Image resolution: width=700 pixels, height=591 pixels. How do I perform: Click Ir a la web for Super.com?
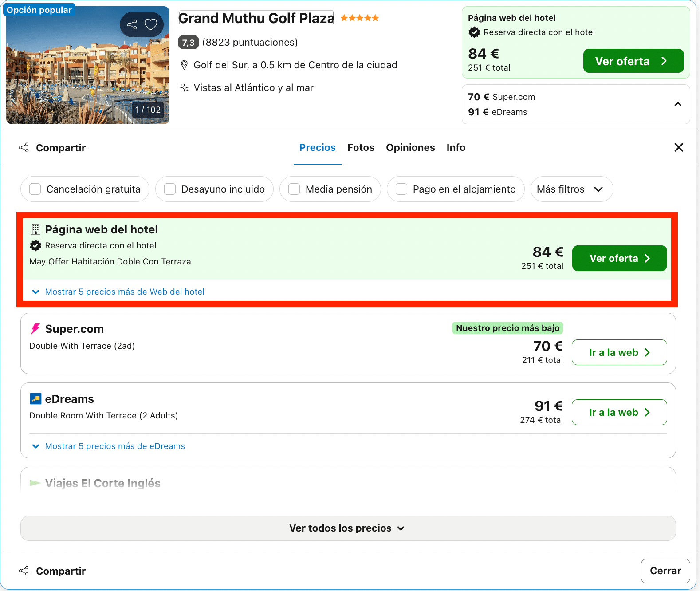619,352
